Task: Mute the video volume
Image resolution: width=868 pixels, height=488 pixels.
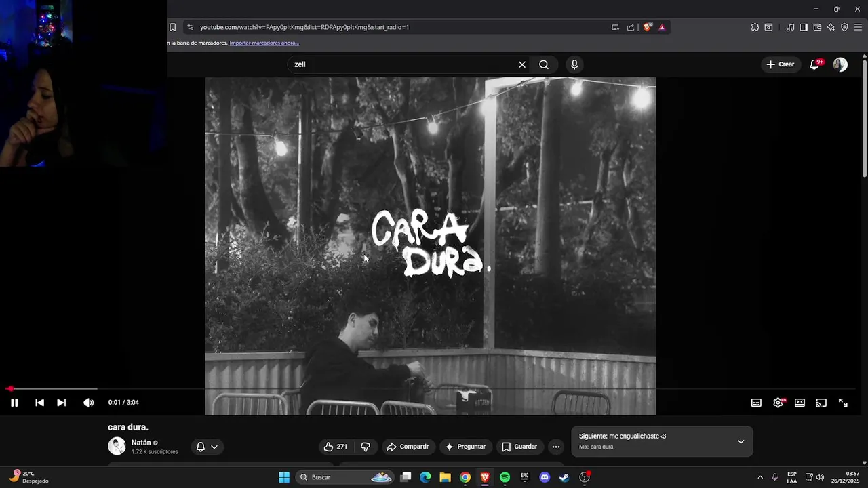Action: 88,403
